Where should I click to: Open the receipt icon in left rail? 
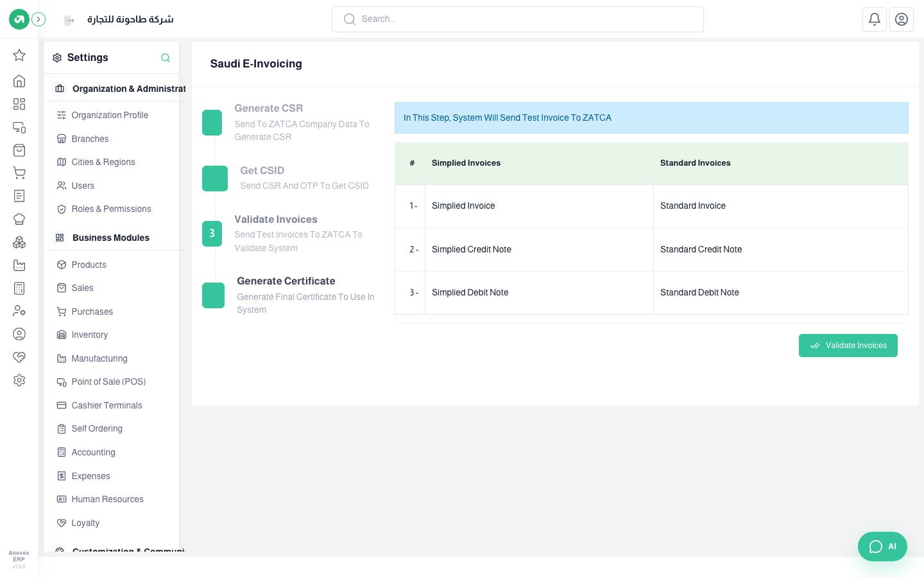pyautogui.click(x=19, y=196)
